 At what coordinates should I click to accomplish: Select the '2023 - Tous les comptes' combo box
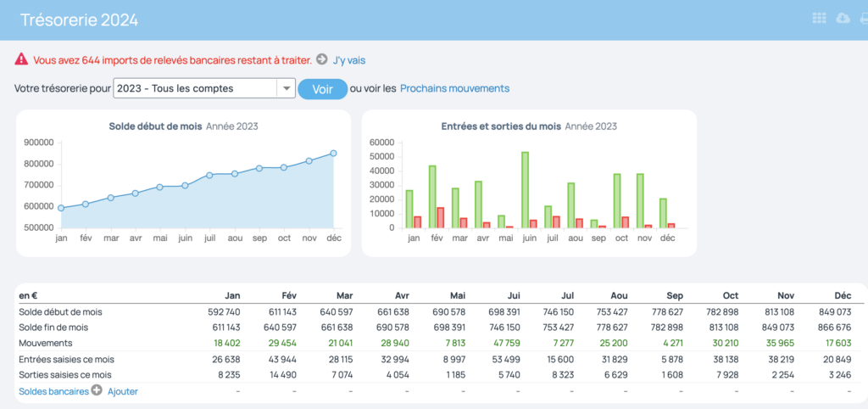[203, 88]
